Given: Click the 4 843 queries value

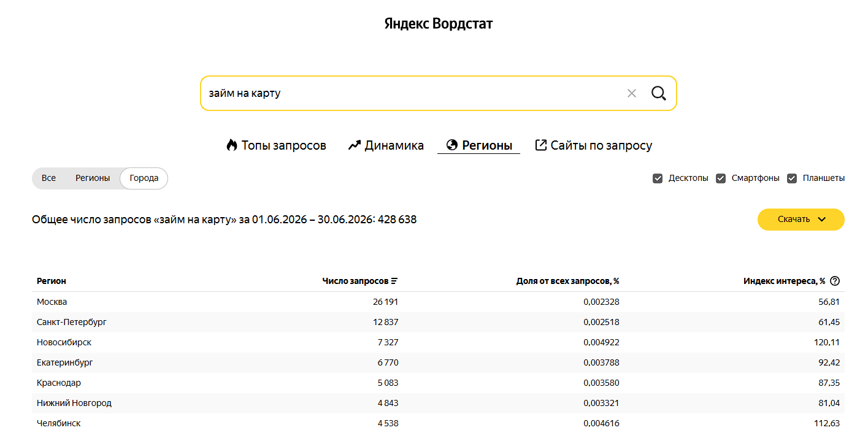Looking at the screenshot, I should tap(388, 403).
